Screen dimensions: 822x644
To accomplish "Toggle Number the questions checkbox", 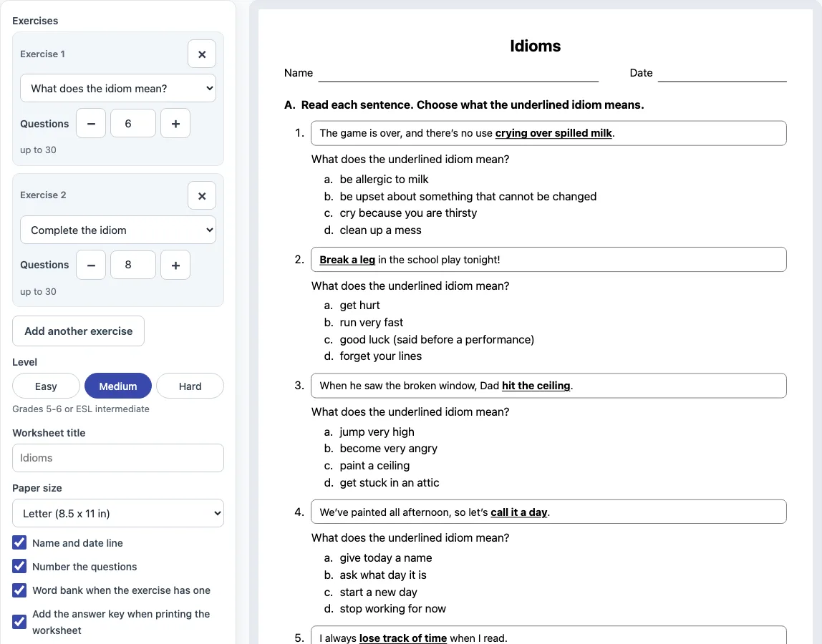I will coord(19,566).
